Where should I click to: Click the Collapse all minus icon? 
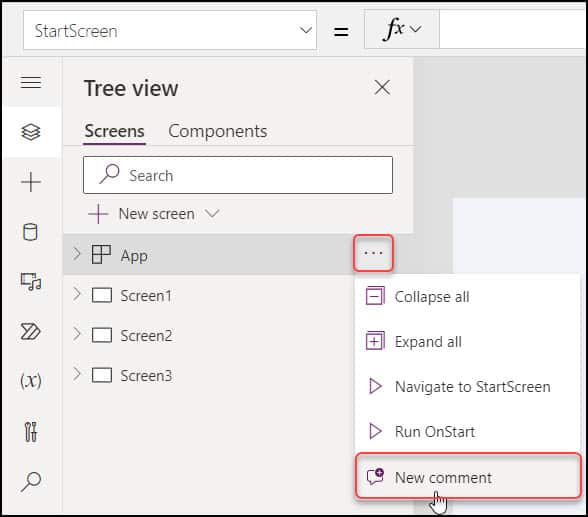pyautogui.click(x=375, y=296)
